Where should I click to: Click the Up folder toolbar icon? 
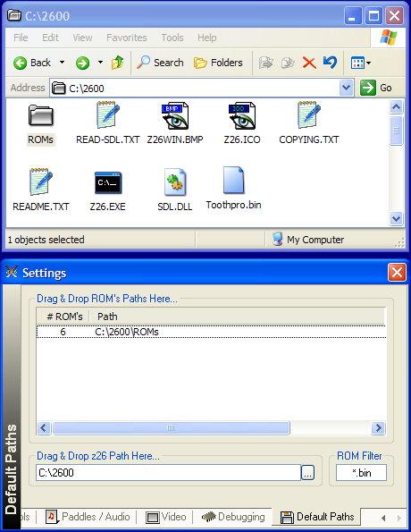118,63
